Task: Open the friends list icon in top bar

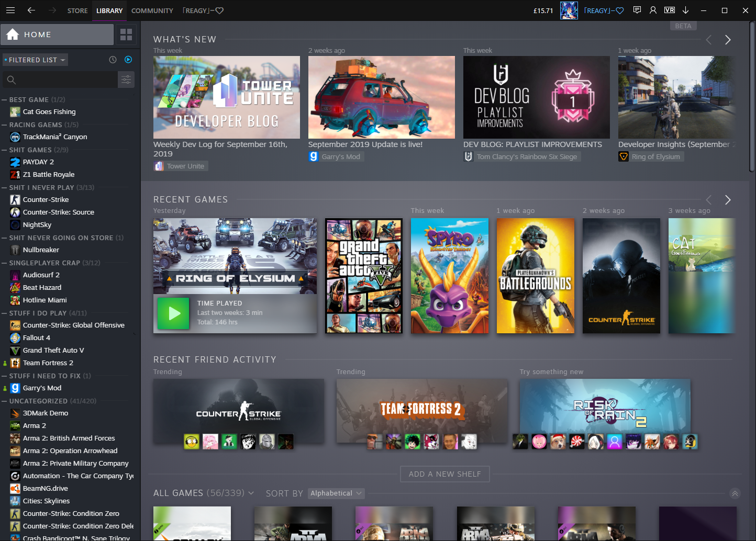Action: pos(653,10)
